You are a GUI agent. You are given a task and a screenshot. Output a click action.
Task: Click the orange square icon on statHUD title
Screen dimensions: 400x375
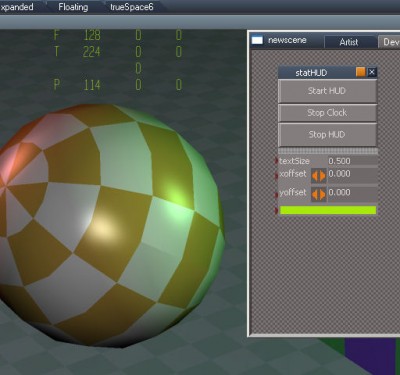pyautogui.click(x=361, y=72)
